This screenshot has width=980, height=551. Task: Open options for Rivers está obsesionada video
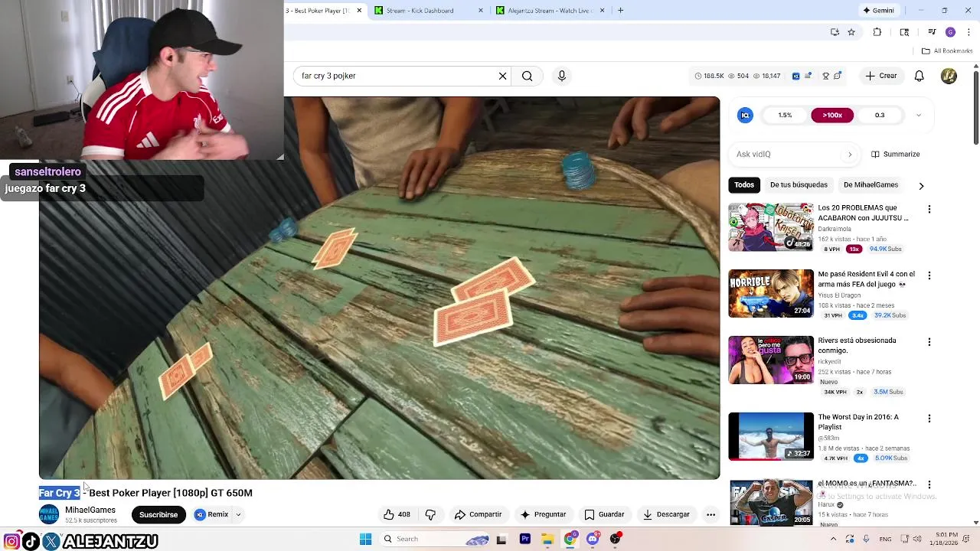(x=929, y=342)
